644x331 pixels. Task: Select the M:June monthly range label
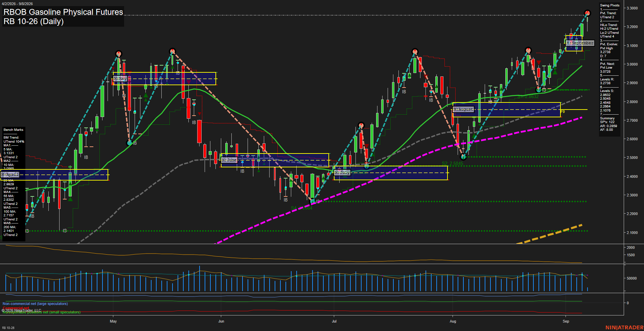click(229, 160)
